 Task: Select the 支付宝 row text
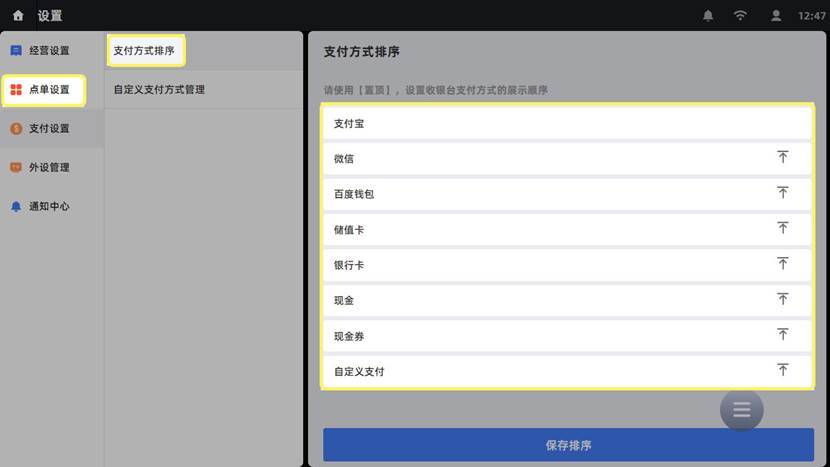click(x=349, y=124)
